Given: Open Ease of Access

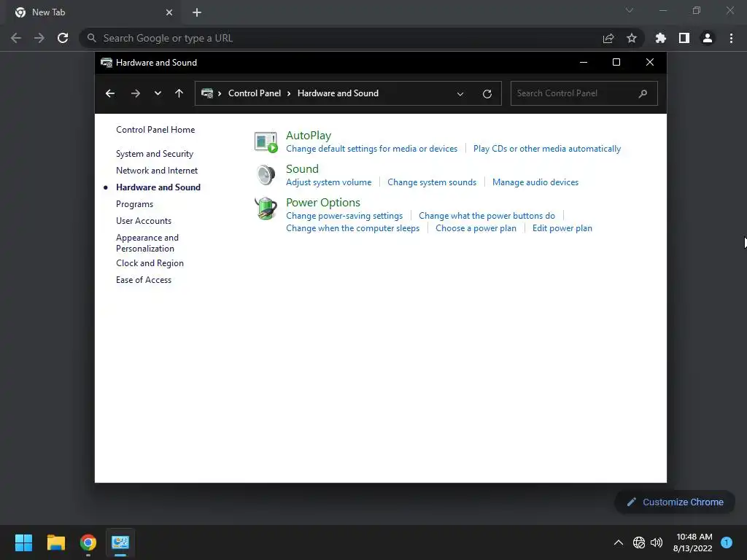Looking at the screenshot, I should (x=144, y=280).
